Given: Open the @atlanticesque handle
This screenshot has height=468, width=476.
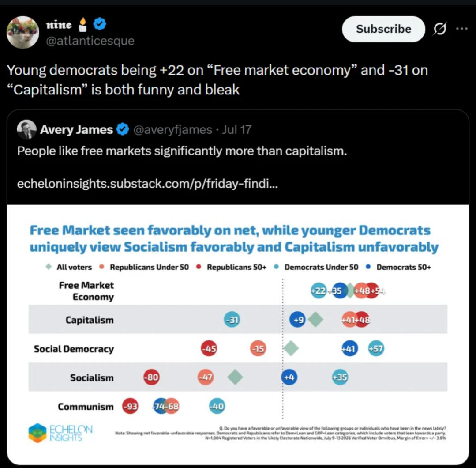Looking at the screenshot, I should click(90, 41).
